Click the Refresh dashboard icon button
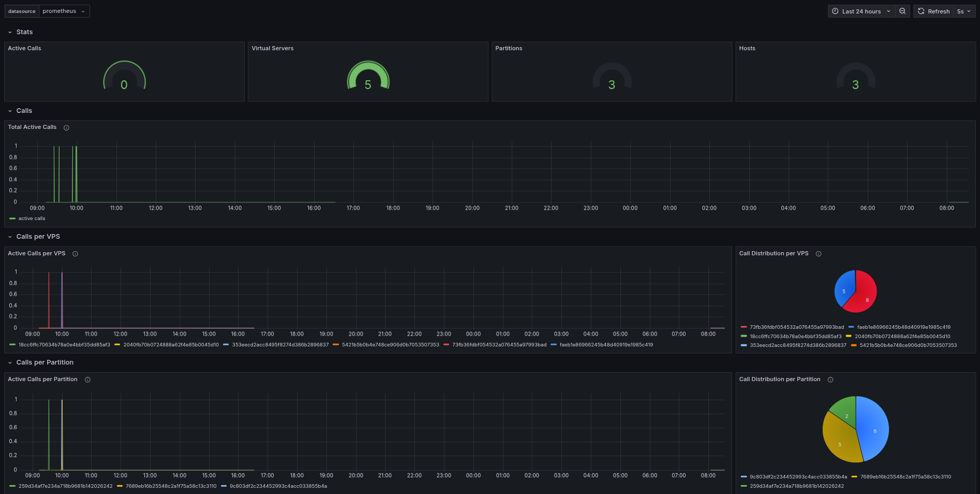Image resolution: width=980 pixels, height=494 pixels. click(933, 11)
